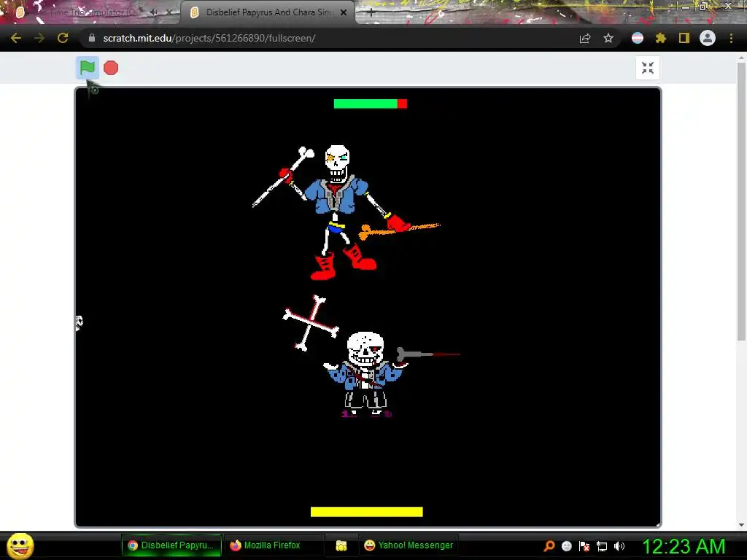Click the small skull sprite at stage left edge
Screen dimensions: 747x560
click(79, 323)
